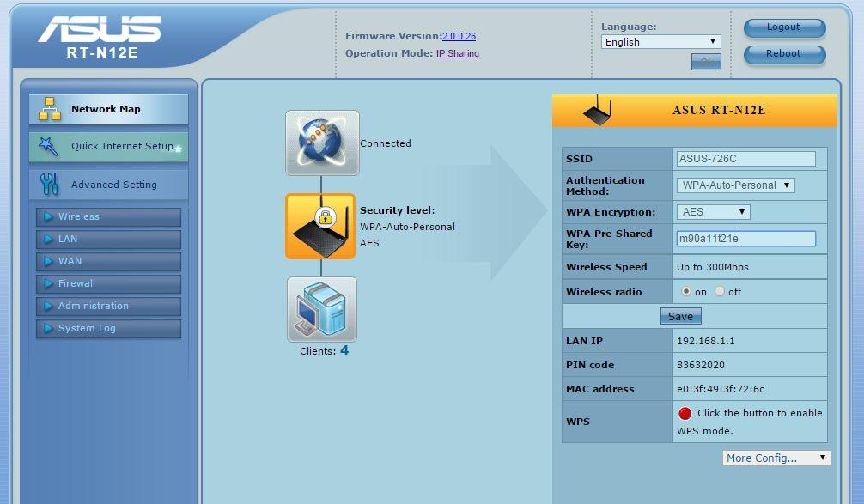Click the Clients count number 4
The width and height of the screenshot is (864, 504).
point(344,350)
